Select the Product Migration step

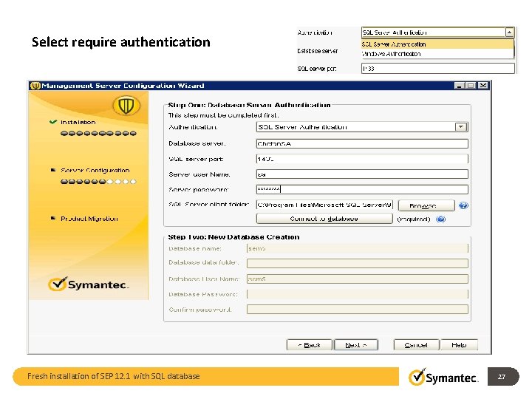89,219
